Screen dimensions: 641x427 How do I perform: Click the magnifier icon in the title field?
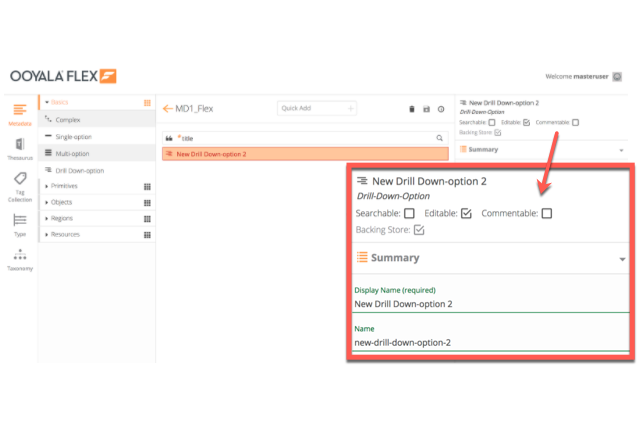(439, 137)
